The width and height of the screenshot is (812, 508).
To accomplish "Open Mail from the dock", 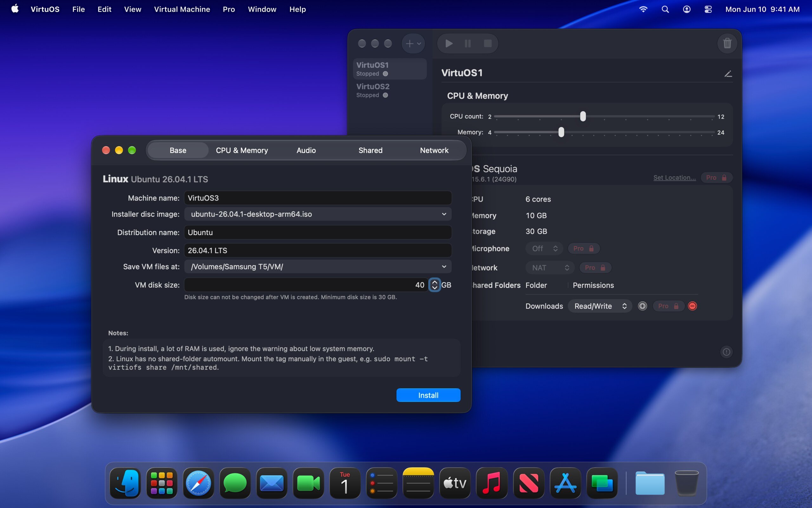I will pos(272,483).
